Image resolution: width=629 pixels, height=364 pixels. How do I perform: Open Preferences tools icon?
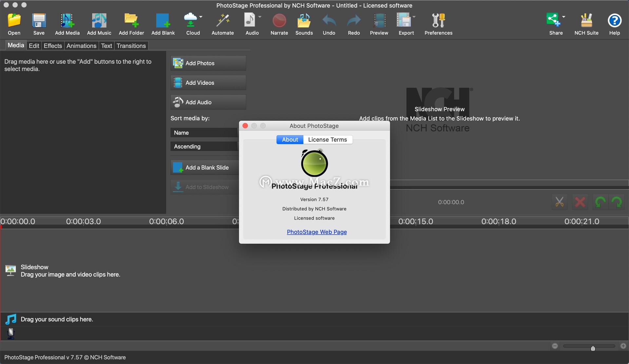(x=438, y=21)
